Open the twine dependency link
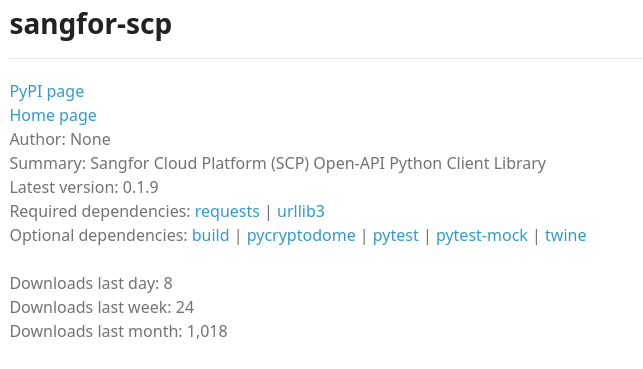Viewport: 643px width, 369px height. [565, 236]
